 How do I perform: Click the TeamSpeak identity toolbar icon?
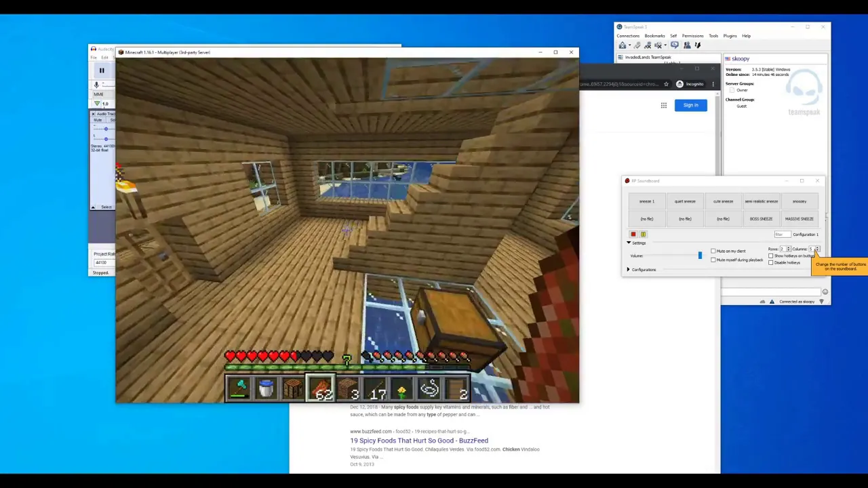pyautogui.click(x=698, y=45)
